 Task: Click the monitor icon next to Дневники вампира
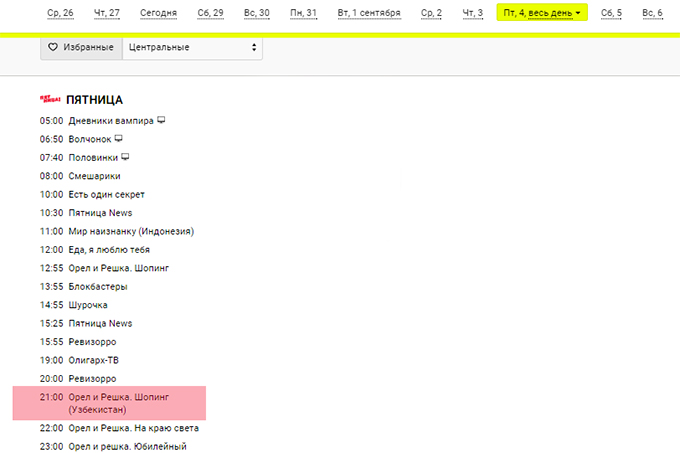161,120
